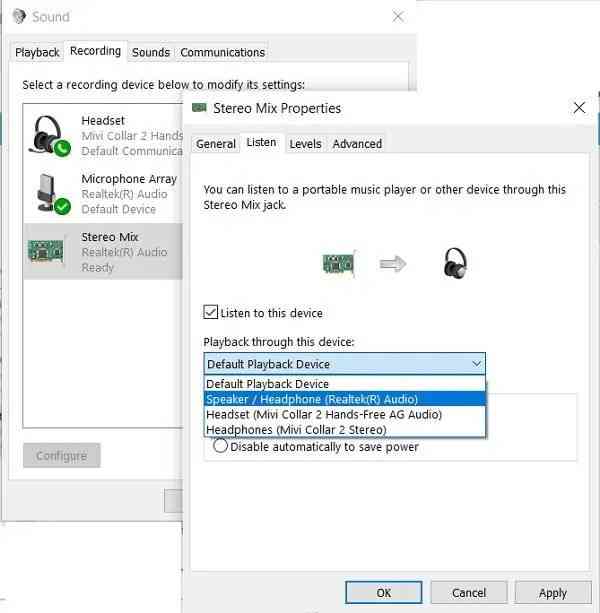Open the Levels tab
The height and width of the screenshot is (613, 600).
coord(305,144)
